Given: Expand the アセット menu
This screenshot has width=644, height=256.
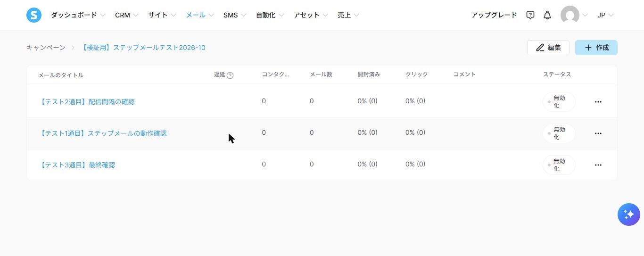Looking at the screenshot, I should point(311,15).
